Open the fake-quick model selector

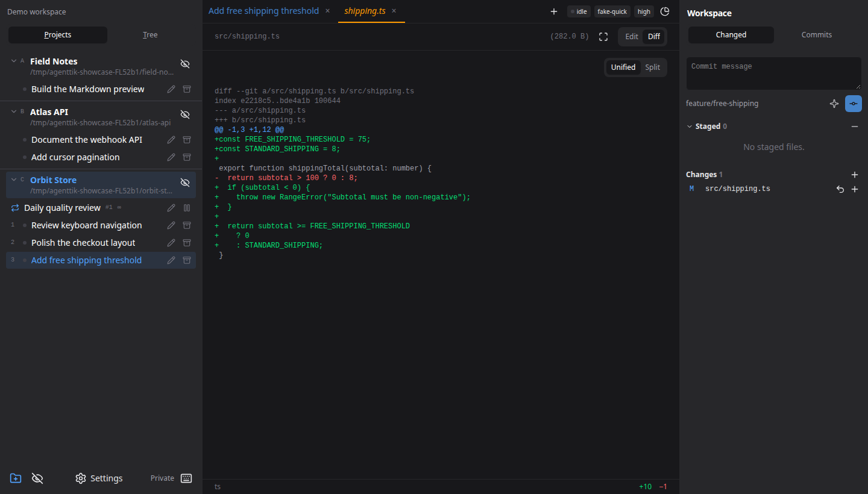click(x=612, y=11)
